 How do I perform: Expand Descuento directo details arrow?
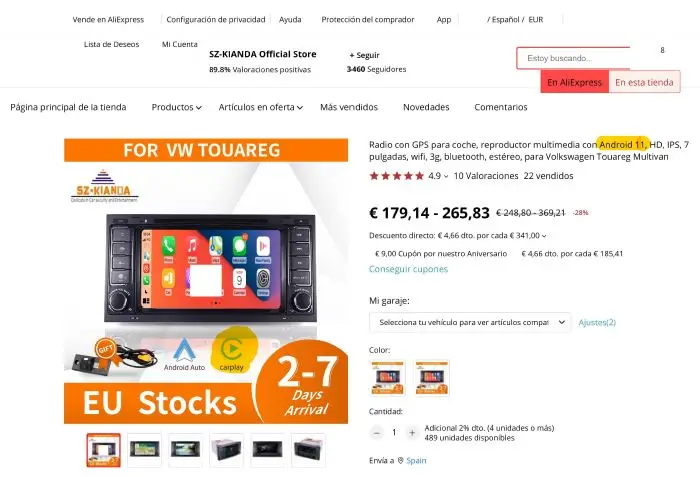click(x=544, y=236)
